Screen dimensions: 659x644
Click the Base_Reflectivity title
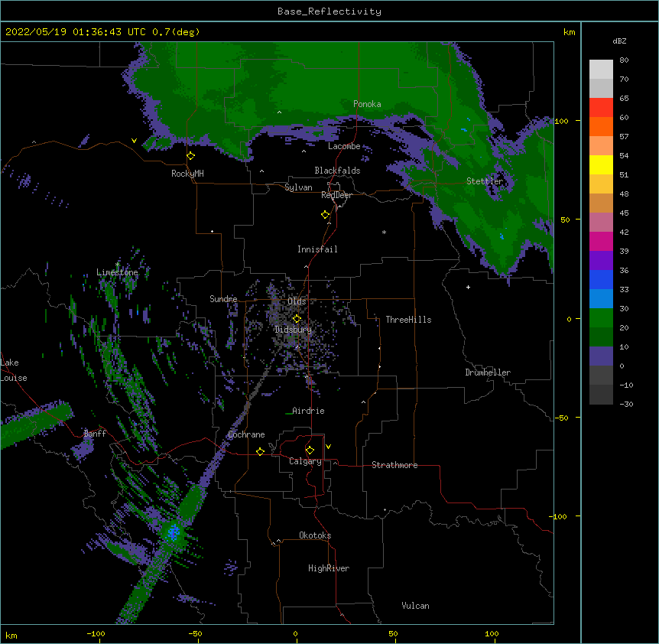tap(329, 11)
